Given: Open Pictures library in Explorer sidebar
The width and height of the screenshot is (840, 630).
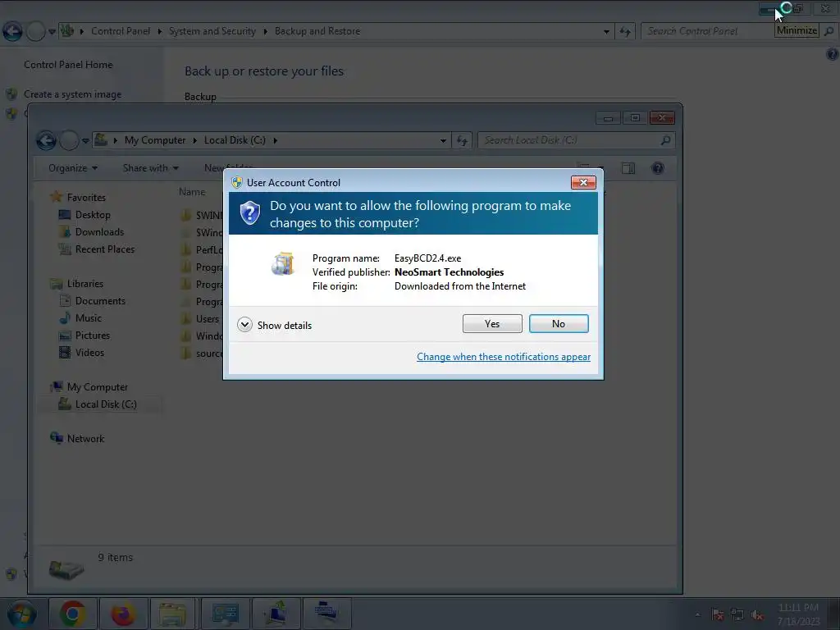Looking at the screenshot, I should (92, 336).
